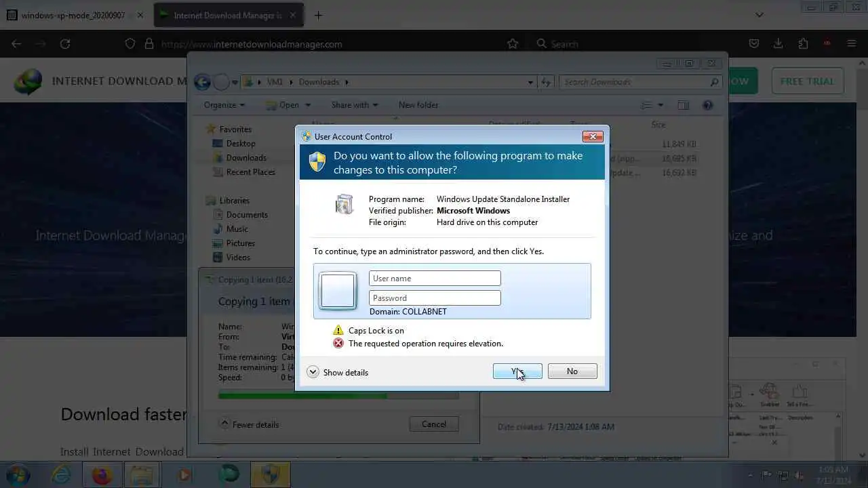Close the User Account Control dialog

[593, 136]
